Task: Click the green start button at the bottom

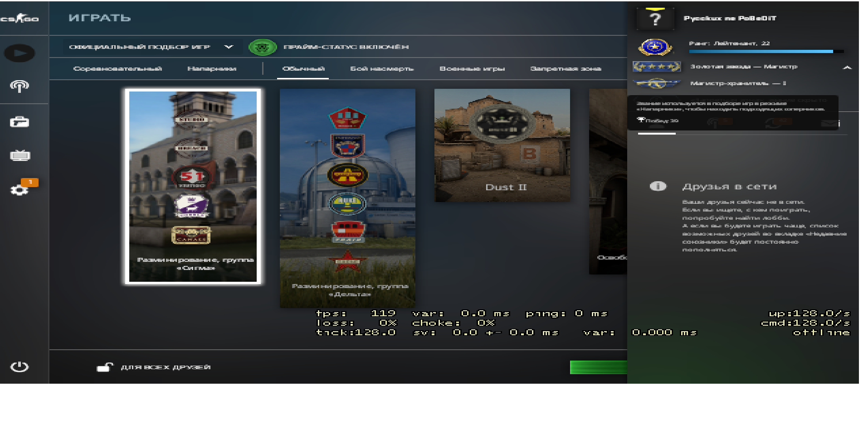Action: click(598, 367)
